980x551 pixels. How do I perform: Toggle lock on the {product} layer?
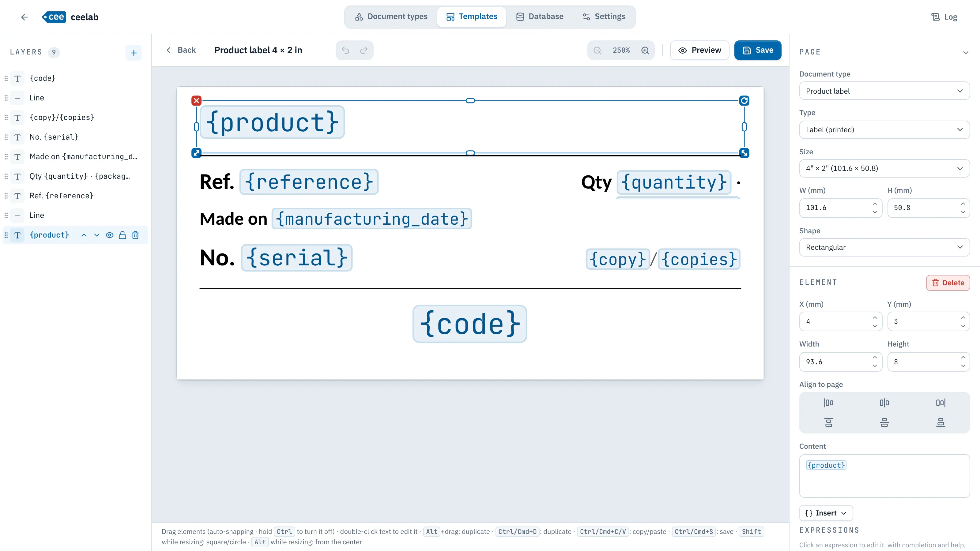123,235
